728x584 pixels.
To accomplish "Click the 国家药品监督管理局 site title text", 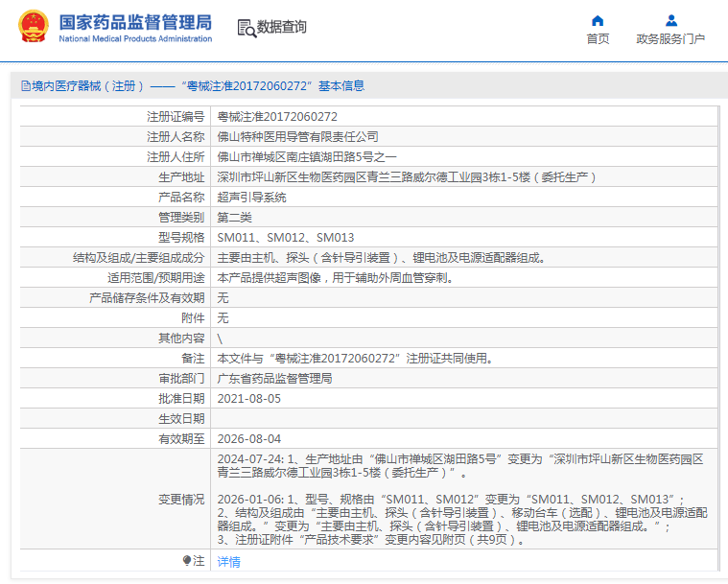I will pos(135,23).
